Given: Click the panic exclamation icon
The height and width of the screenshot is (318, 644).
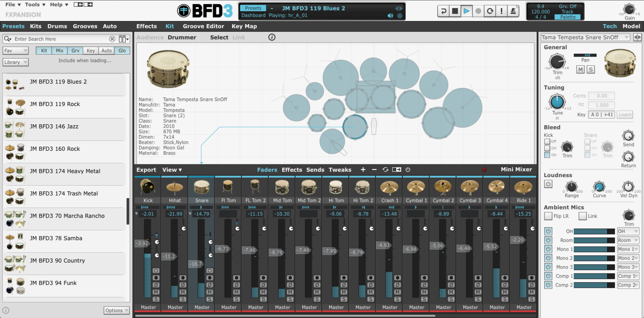Looking at the screenshot, I should tap(501, 11).
